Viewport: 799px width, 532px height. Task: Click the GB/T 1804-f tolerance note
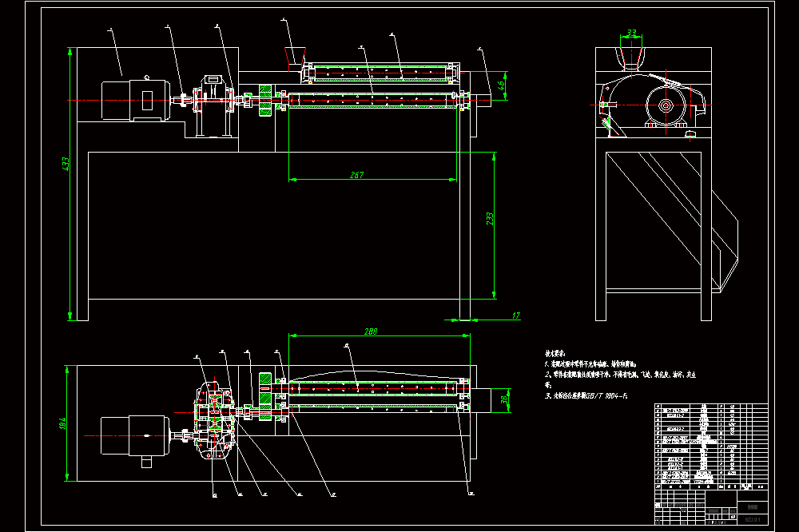(x=586, y=395)
